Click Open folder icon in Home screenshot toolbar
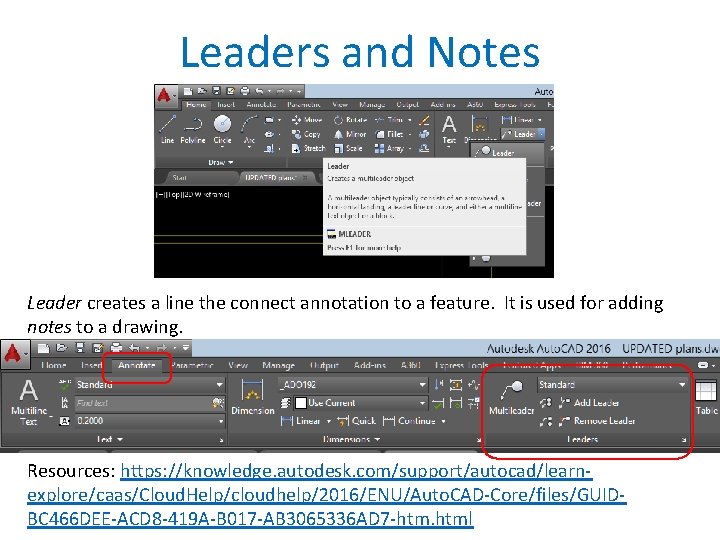Screen dimensions: 720x540 pos(202,91)
